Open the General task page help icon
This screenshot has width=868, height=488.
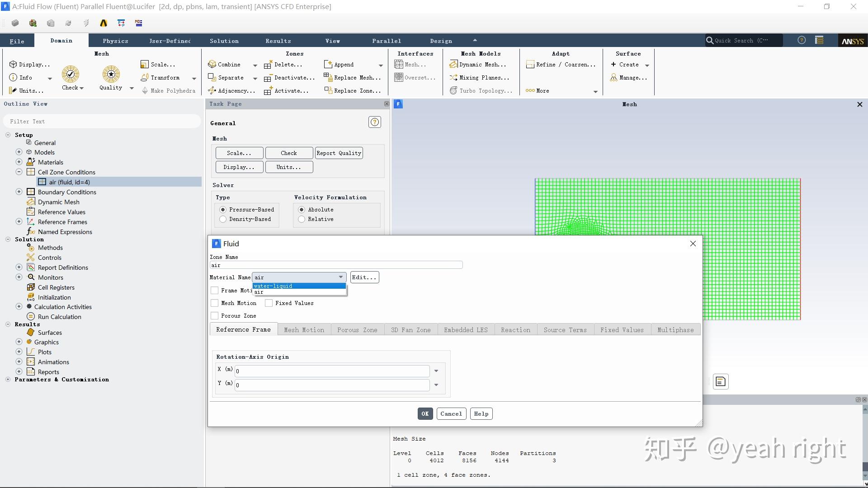[x=374, y=122]
